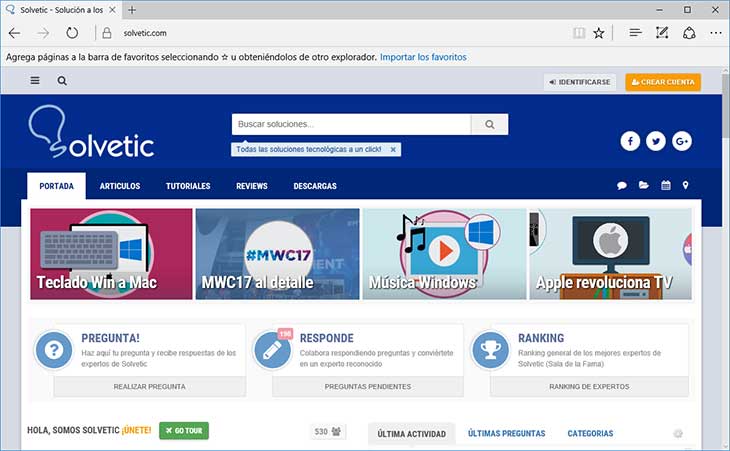Click the pencil circle icon of Responde
730x451 pixels.
tap(272, 350)
